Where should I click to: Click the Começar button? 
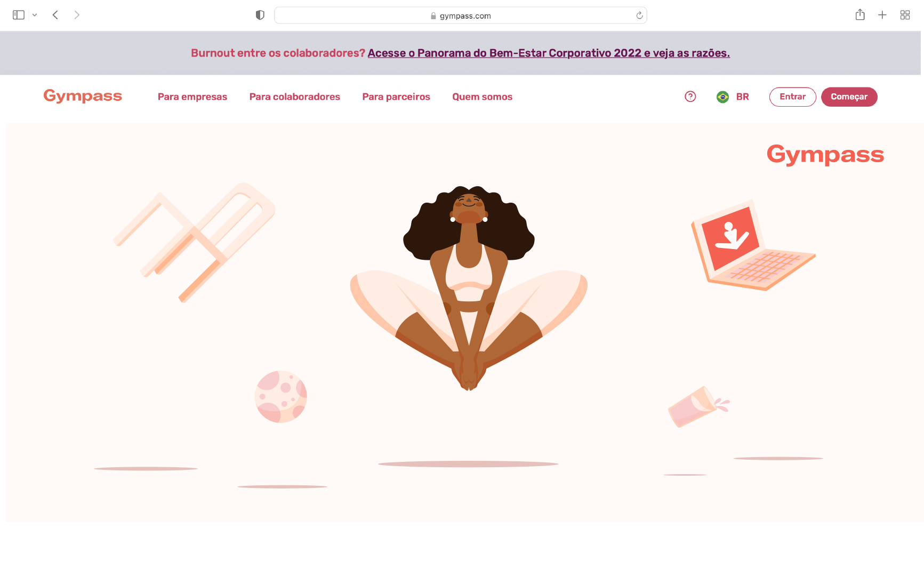(x=849, y=97)
